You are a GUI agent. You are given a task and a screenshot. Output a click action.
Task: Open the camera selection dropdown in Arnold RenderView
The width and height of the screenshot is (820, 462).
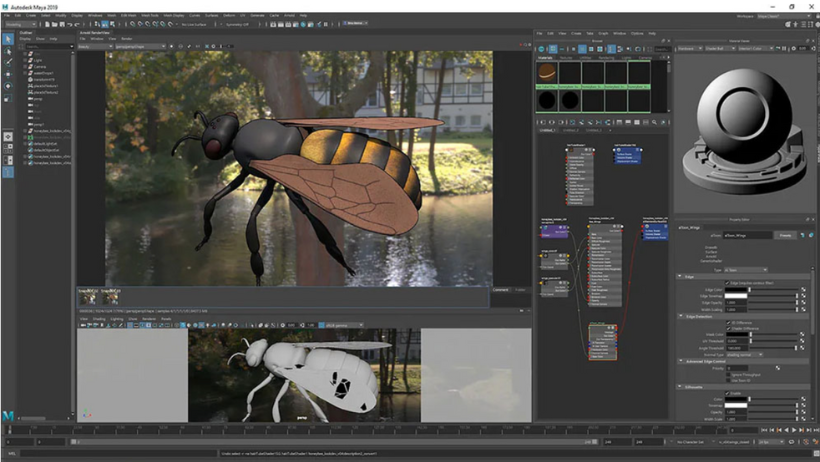tap(140, 47)
